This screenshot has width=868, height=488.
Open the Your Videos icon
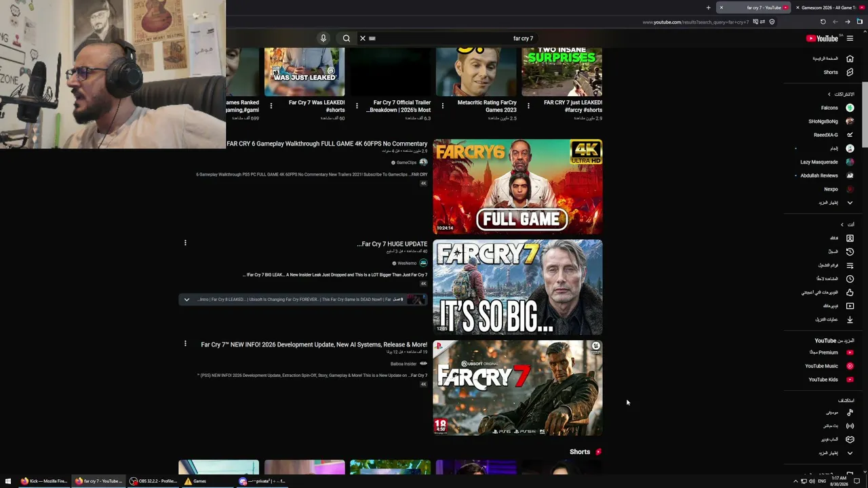850,306
